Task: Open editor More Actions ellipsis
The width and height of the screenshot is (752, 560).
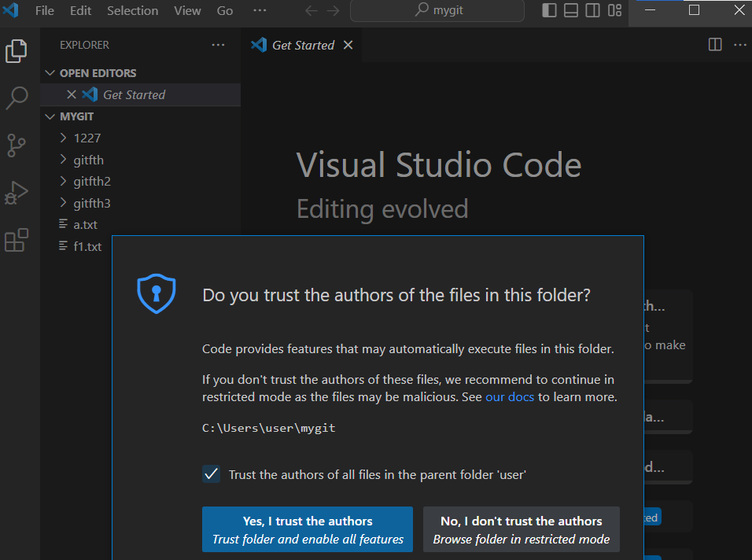Action: (740, 45)
